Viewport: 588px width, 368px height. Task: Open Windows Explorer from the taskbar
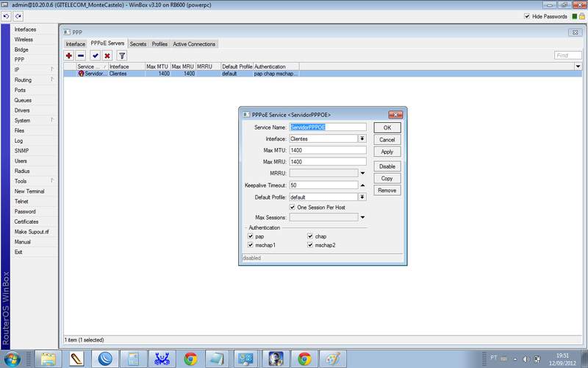coord(48,359)
